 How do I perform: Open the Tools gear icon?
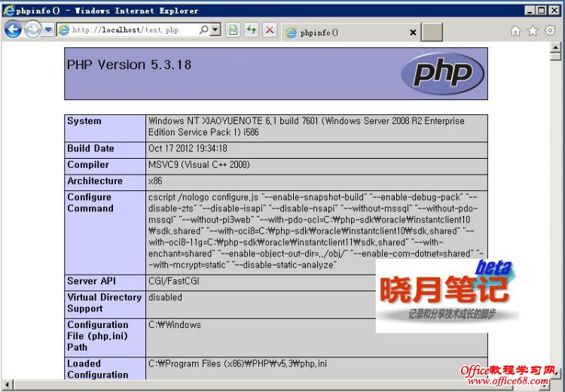click(550, 31)
